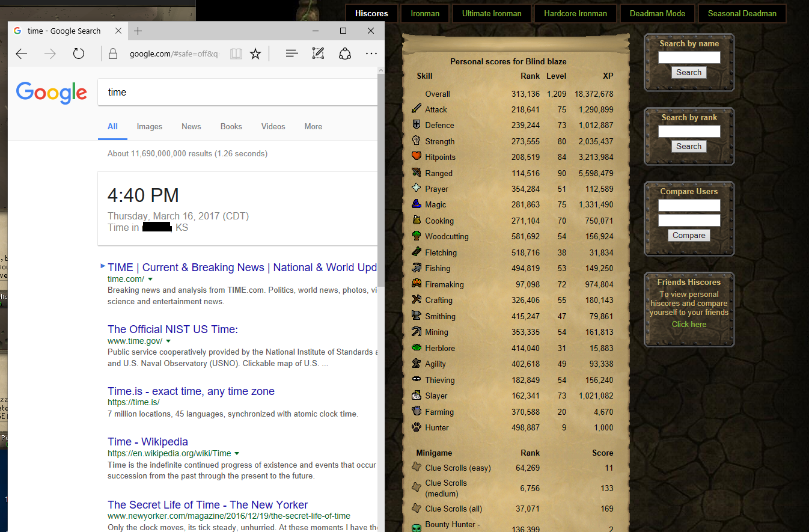Select the Seasonal Deadman tab
This screenshot has width=809, height=532.
[742, 13]
